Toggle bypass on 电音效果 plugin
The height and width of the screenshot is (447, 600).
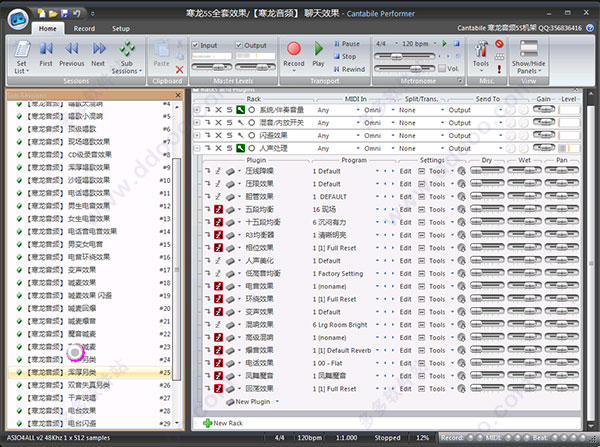coord(218,286)
